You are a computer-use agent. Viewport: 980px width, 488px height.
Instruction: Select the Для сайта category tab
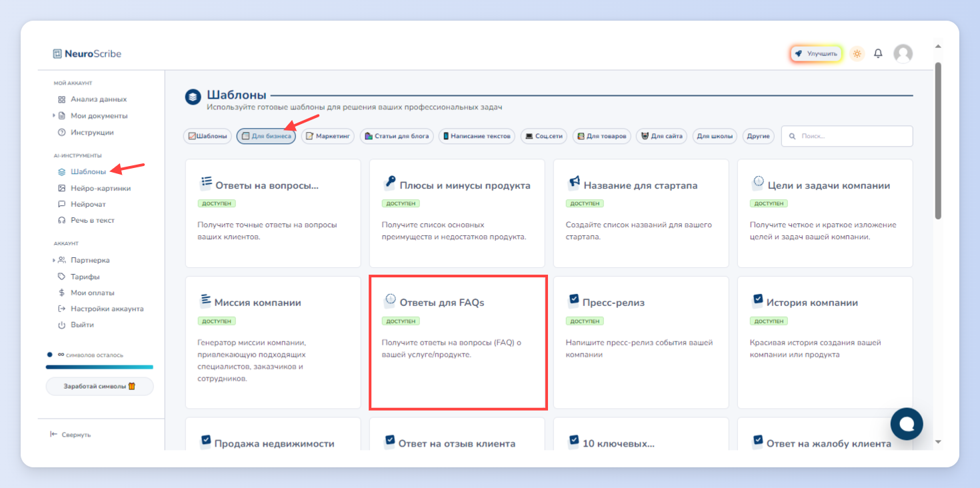[x=661, y=136]
